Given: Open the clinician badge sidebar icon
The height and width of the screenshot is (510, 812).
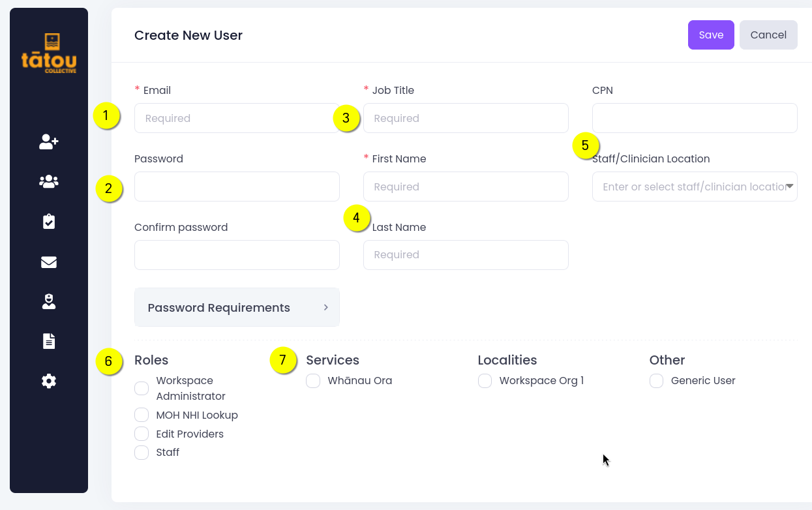Looking at the screenshot, I should point(49,301).
